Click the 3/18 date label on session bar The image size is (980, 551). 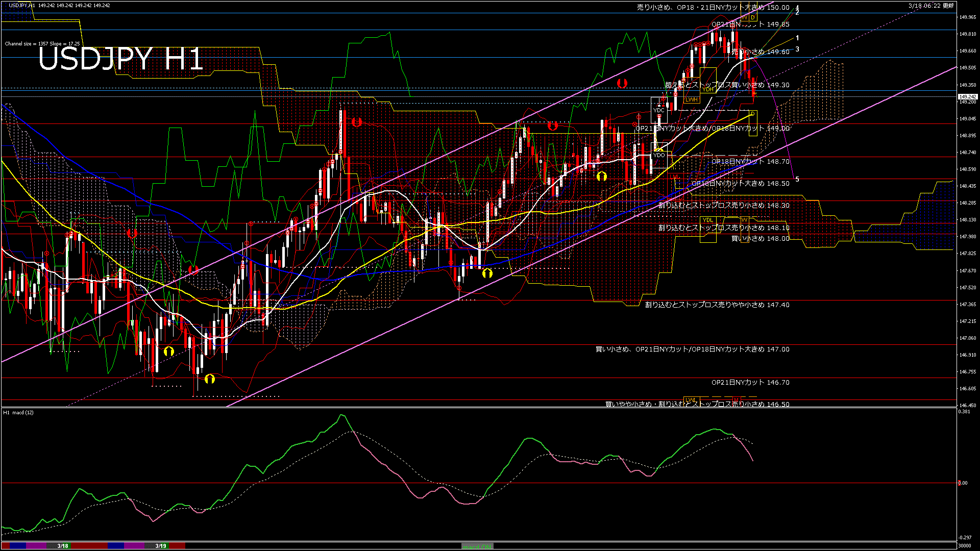[63, 546]
